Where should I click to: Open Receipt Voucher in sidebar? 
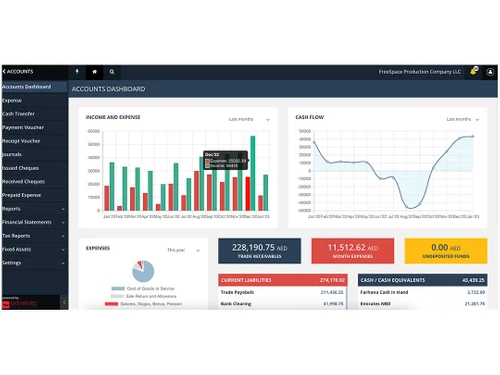(x=35, y=141)
